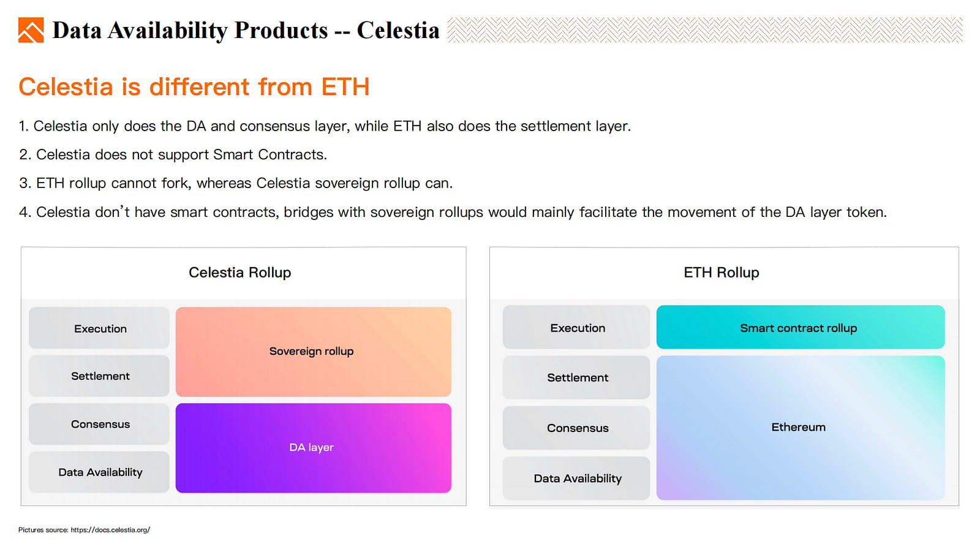Click point 3 about ETH rollup fork

[x=236, y=183]
